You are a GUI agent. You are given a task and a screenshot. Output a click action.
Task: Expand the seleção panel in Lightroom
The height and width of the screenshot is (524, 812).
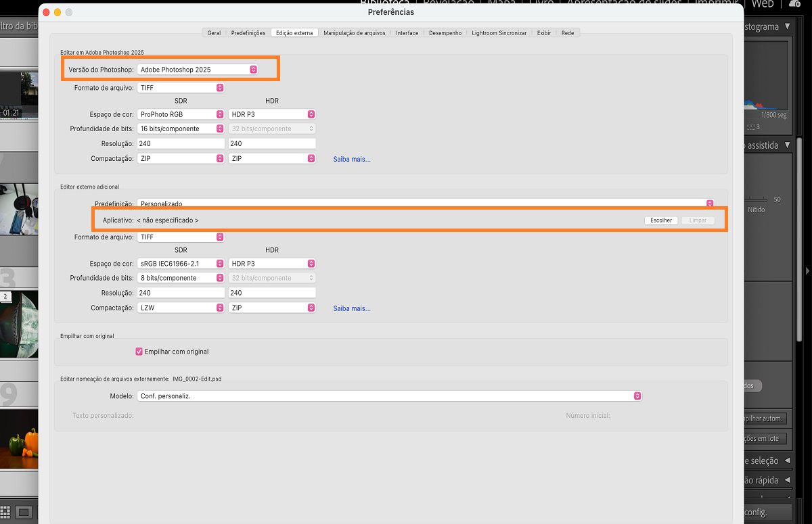[787, 461]
